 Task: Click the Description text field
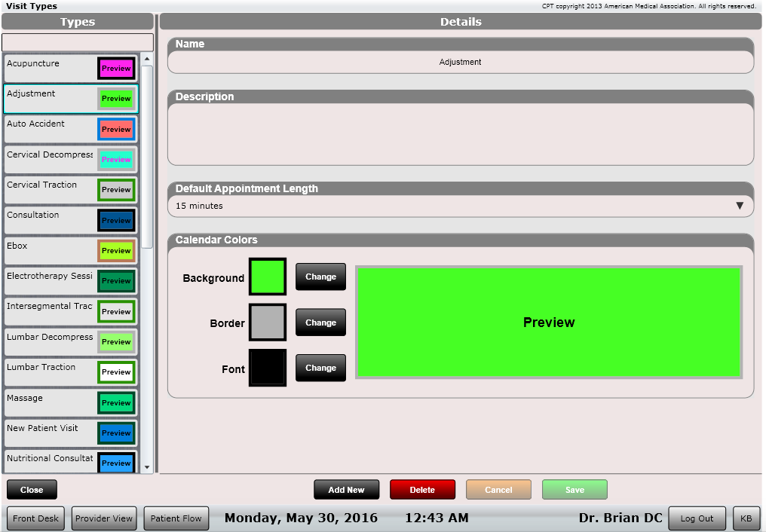tap(460, 133)
